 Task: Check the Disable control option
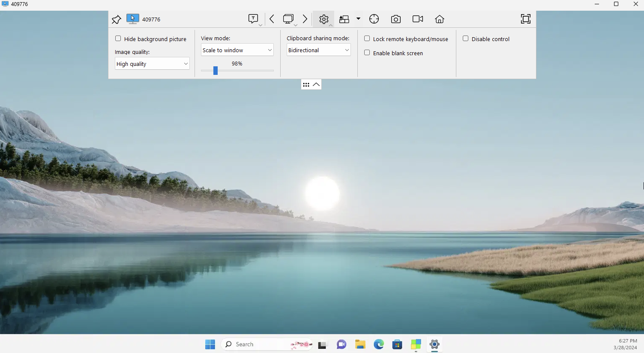466,39
